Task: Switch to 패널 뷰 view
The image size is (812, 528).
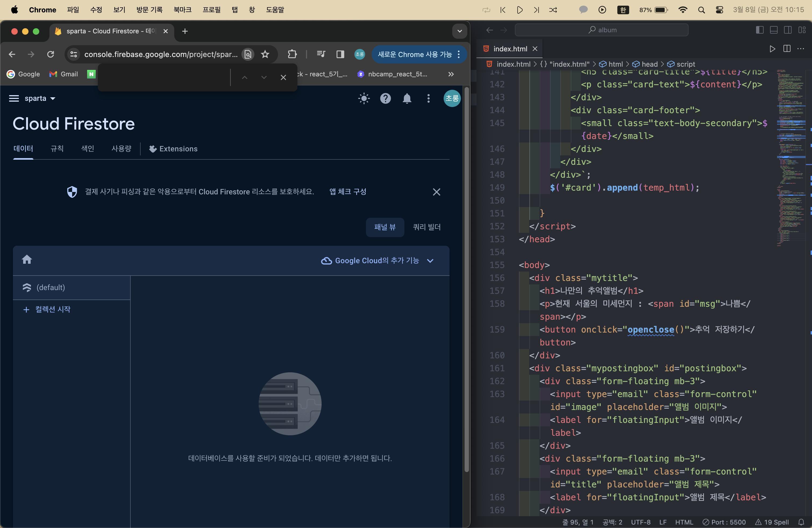Action: pos(385,227)
